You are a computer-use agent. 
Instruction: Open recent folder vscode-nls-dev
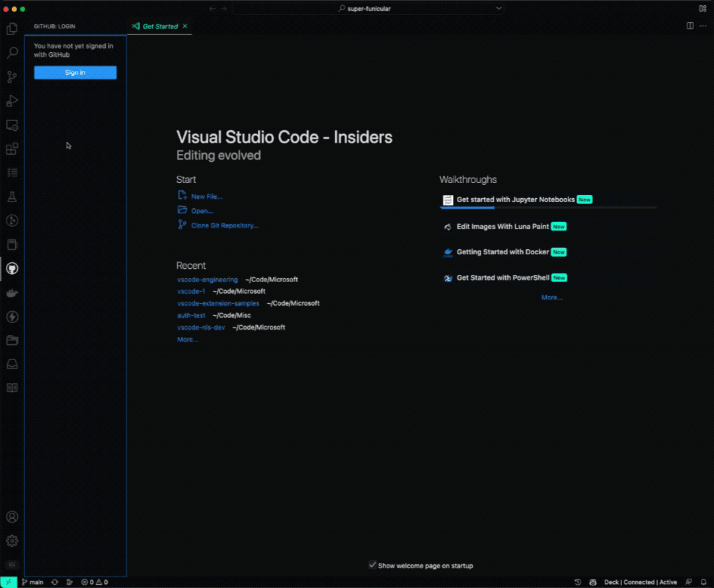201,328
